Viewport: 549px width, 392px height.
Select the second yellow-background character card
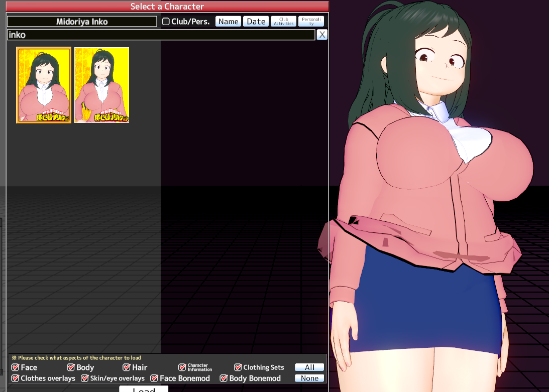coord(102,85)
